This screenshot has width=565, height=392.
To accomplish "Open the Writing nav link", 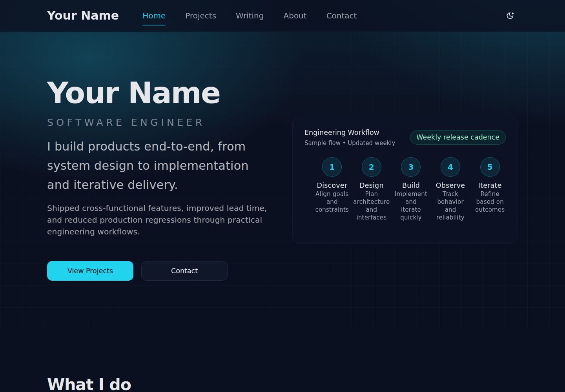I will point(250,16).
